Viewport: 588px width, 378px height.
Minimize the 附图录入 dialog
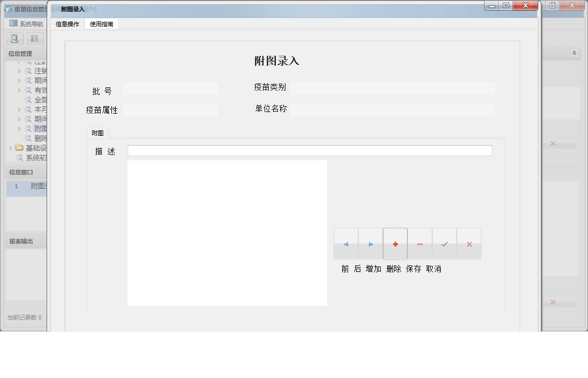[492, 6]
